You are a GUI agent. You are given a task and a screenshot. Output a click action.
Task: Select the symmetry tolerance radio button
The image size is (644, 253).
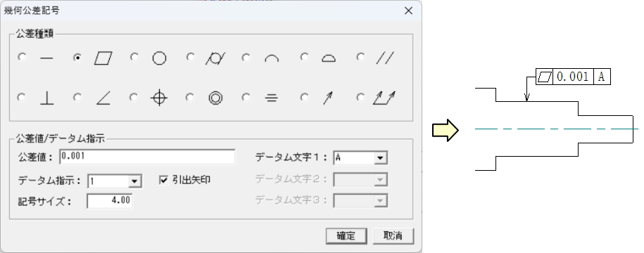click(246, 97)
